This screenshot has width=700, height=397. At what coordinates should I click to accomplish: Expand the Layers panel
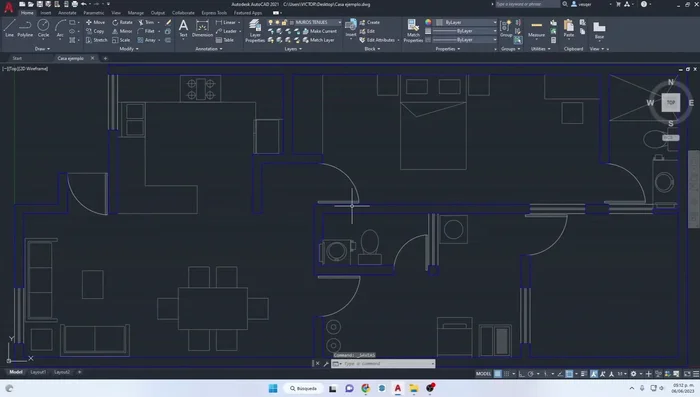point(293,49)
